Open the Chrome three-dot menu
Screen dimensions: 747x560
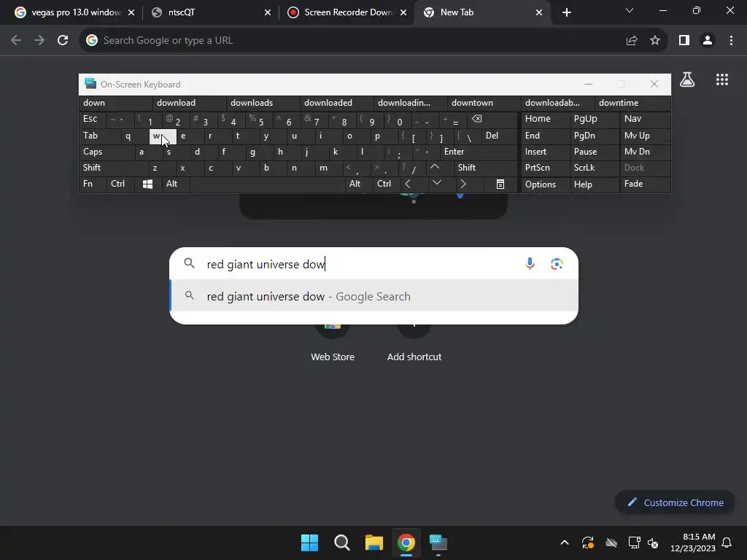[731, 41]
